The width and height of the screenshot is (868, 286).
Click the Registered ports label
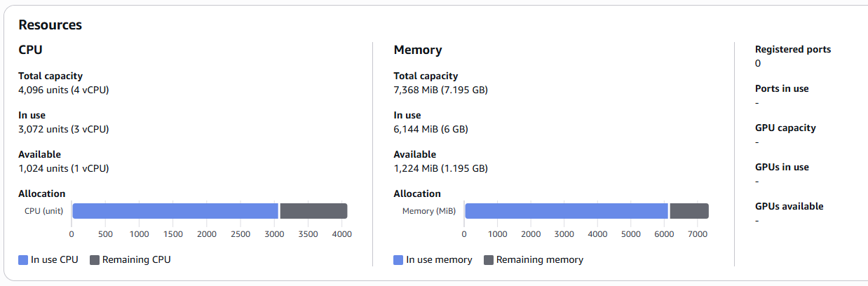coord(792,50)
